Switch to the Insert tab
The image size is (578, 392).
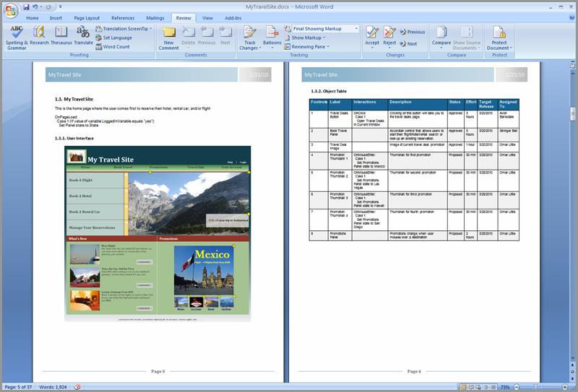coord(56,18)
